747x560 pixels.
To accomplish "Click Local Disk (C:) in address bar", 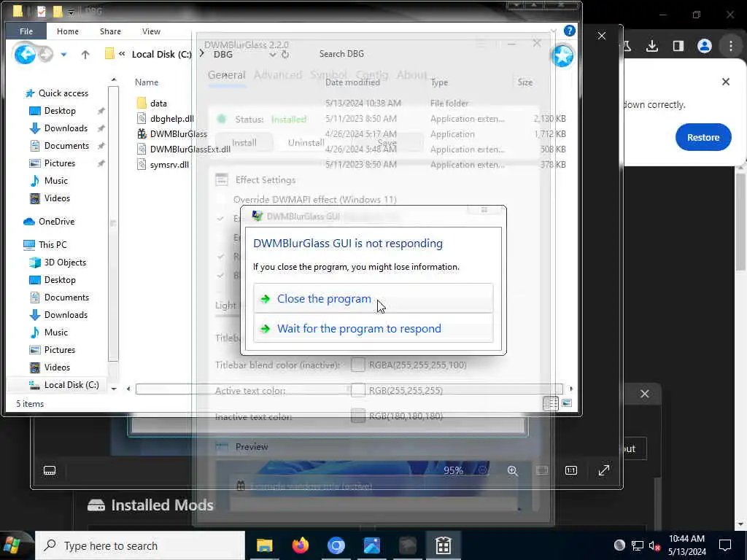I will pos(161,54).
